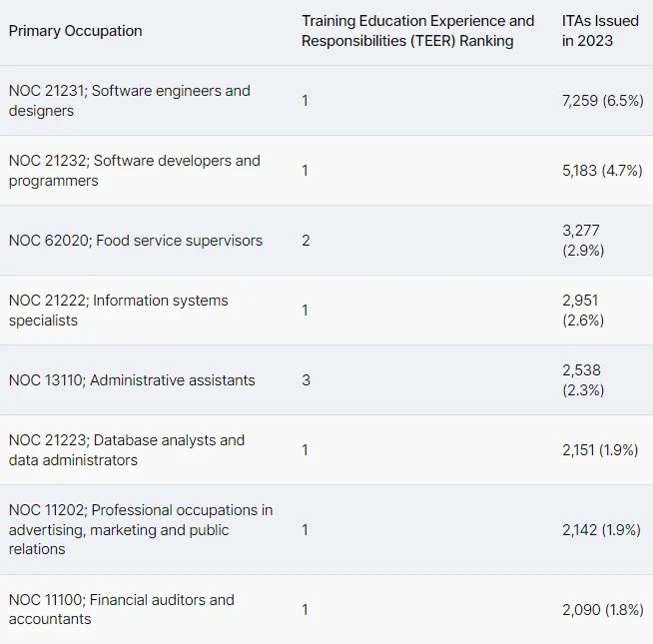Select the NOC 21231 Software engineers cell
This screenshot has width=653, height=644.
tap(130, 101)
